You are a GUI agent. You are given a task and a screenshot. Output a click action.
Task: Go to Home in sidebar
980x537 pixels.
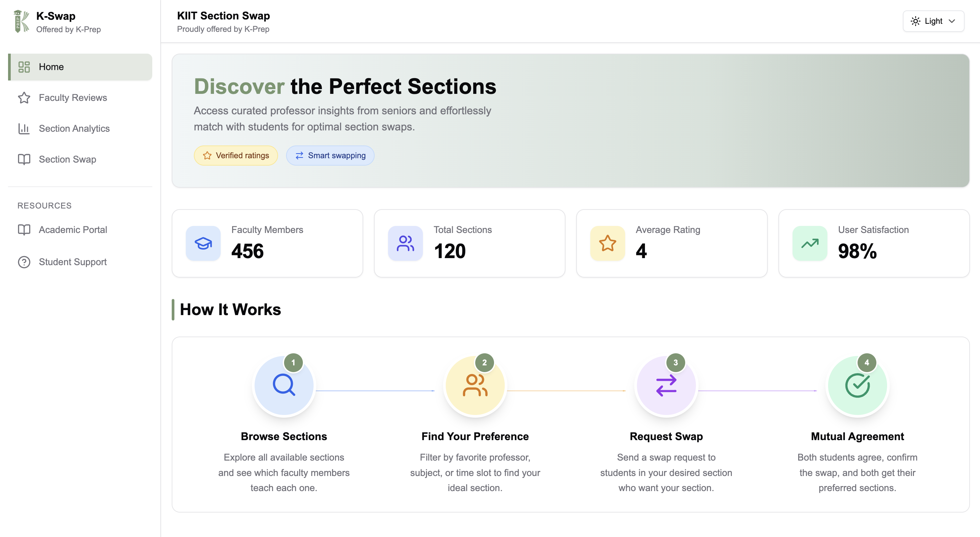(80, 67)
